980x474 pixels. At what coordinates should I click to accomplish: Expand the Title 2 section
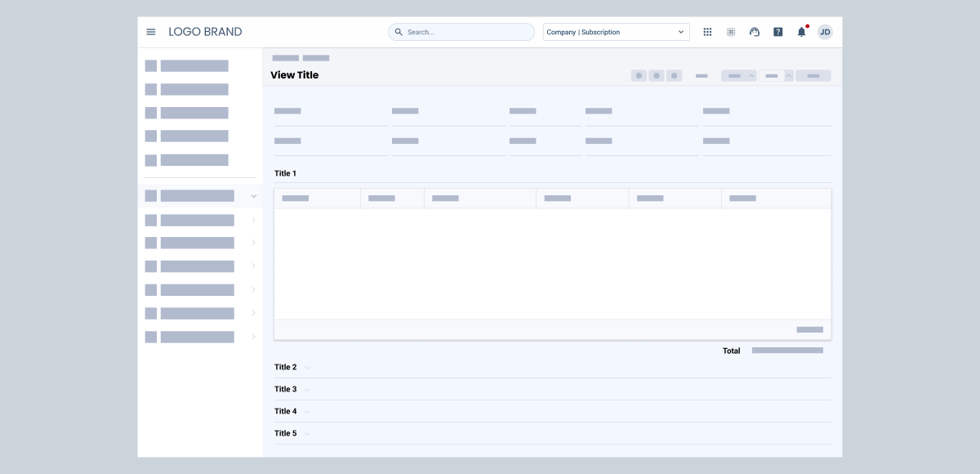[x=307, y=368]
